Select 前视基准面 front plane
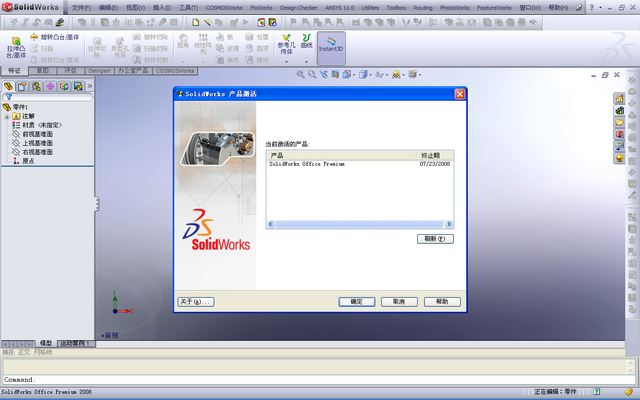 (x=33, y=134)
